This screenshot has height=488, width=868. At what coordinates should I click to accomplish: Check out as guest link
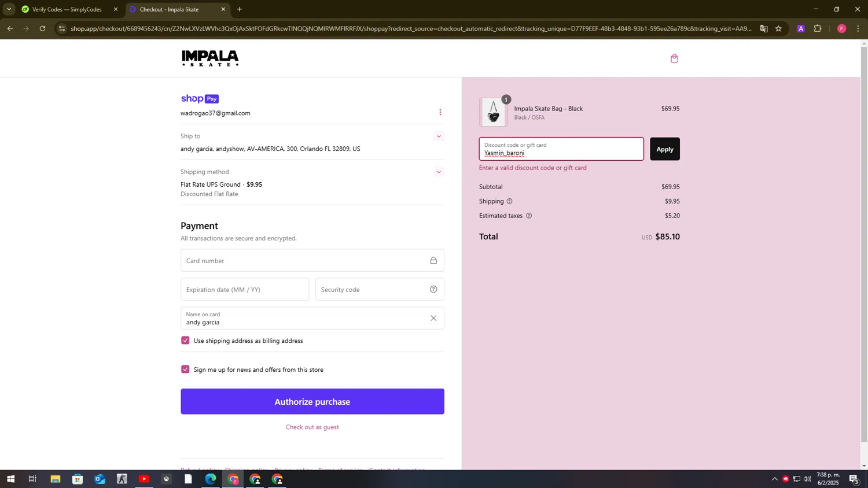coord(312,427)
